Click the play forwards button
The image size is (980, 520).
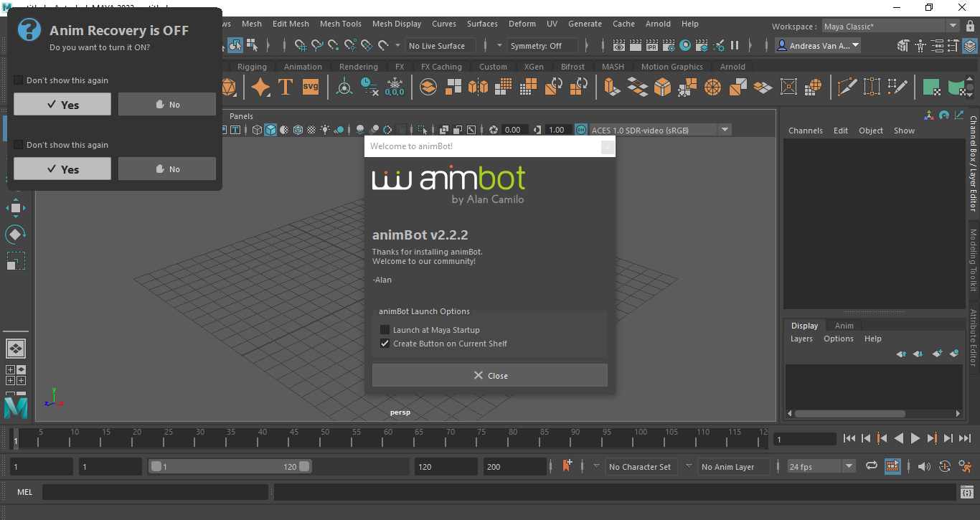(915, 438)
